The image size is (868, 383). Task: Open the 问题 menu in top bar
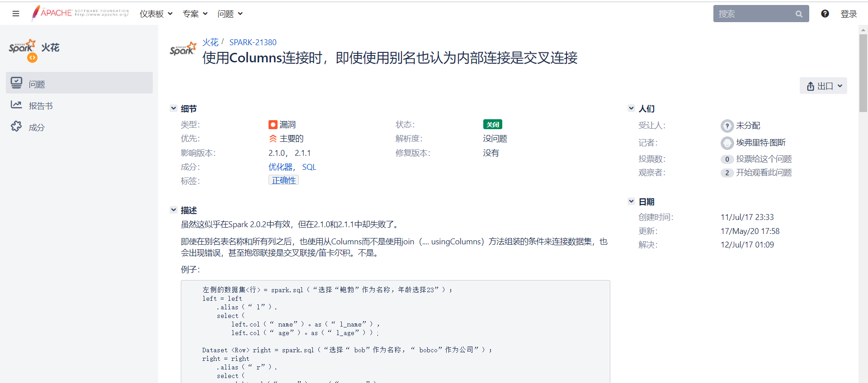(230, 14)
